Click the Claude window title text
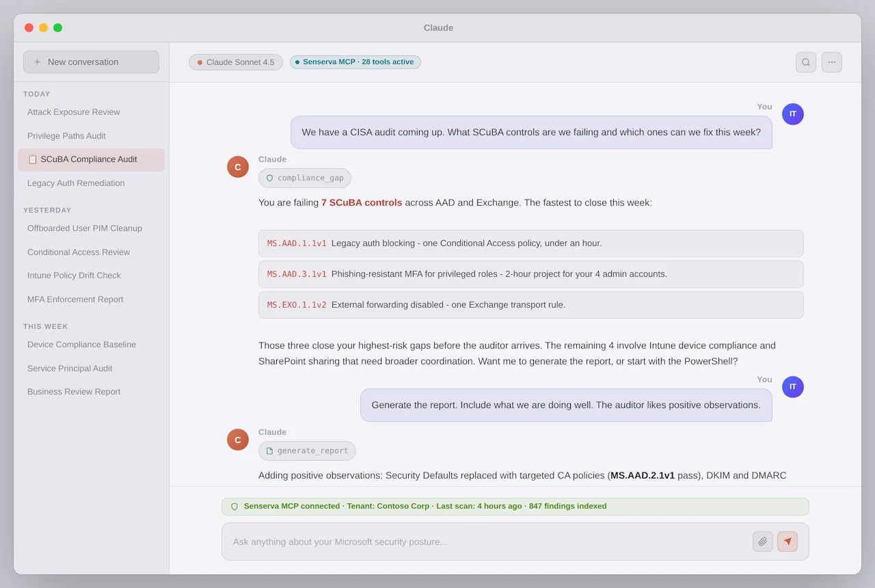Screen dimensions: 875x588 [438, 28]
